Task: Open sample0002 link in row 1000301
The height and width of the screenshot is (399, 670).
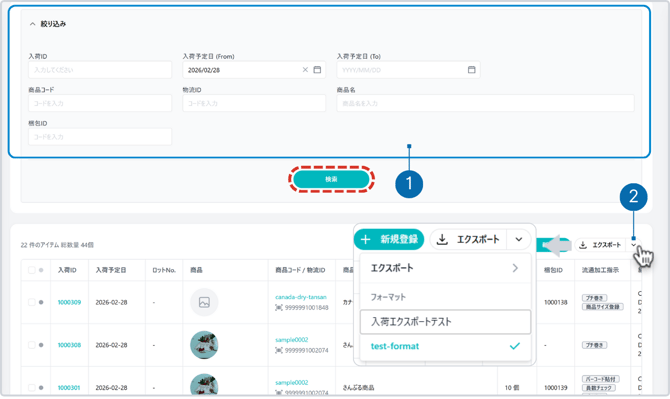Action: [x=291, y=382]
